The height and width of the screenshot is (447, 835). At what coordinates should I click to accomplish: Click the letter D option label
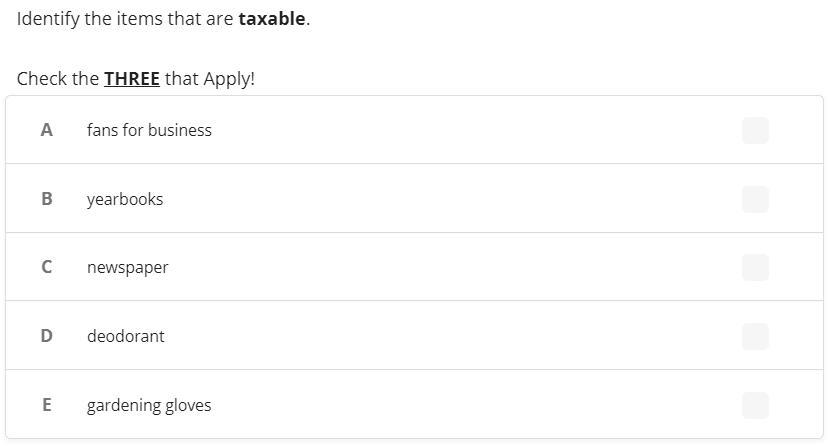[x=47, y=336]
